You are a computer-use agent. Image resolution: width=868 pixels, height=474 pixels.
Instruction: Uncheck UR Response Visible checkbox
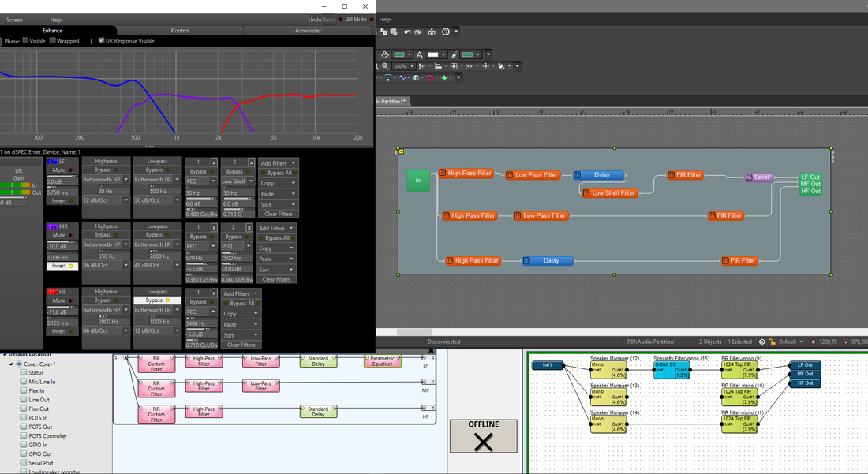coord(101,40)
